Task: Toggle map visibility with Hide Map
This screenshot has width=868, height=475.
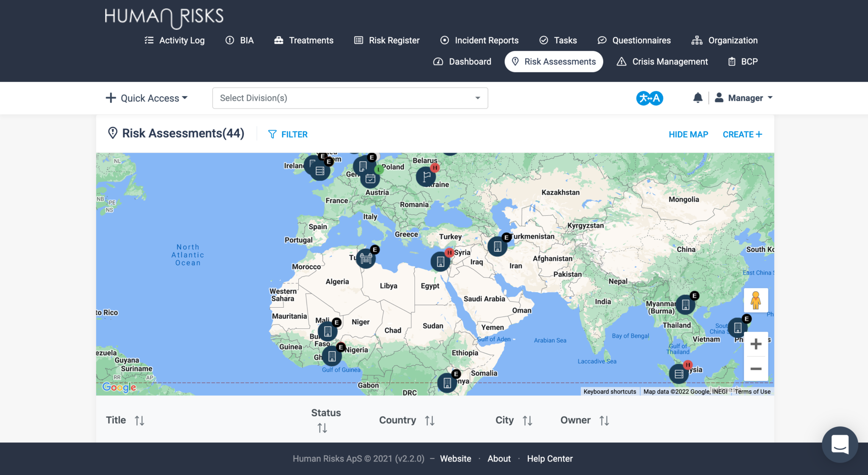Action: 688,134
